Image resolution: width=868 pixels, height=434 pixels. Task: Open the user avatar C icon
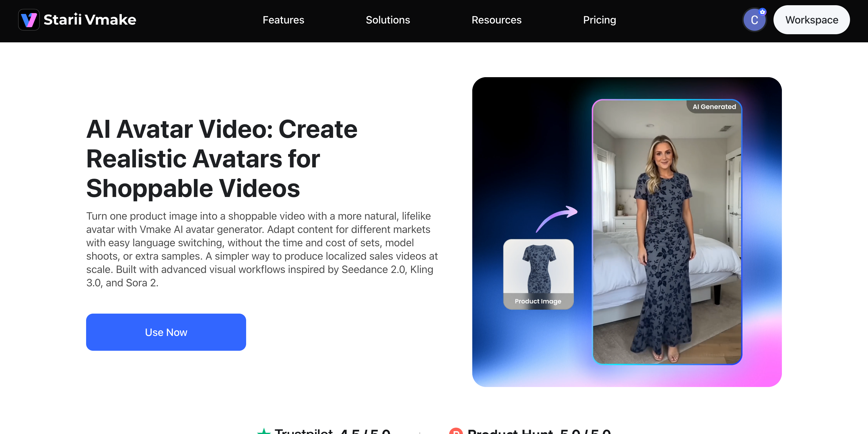point(754,20)
